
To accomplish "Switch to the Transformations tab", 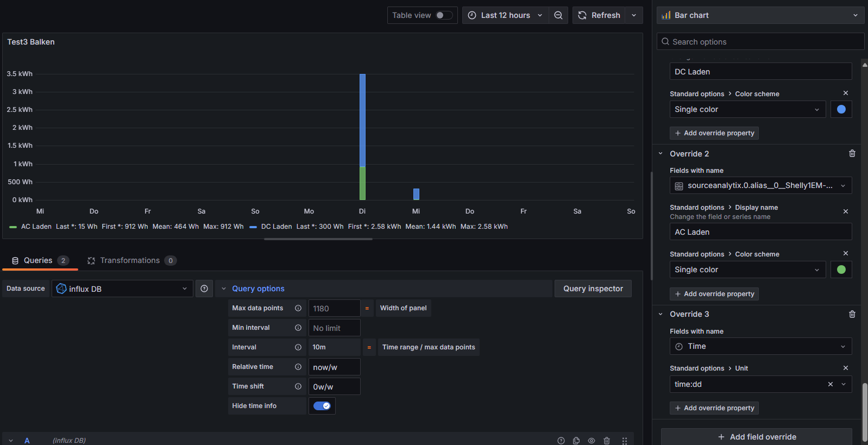I will pos(131,260).
